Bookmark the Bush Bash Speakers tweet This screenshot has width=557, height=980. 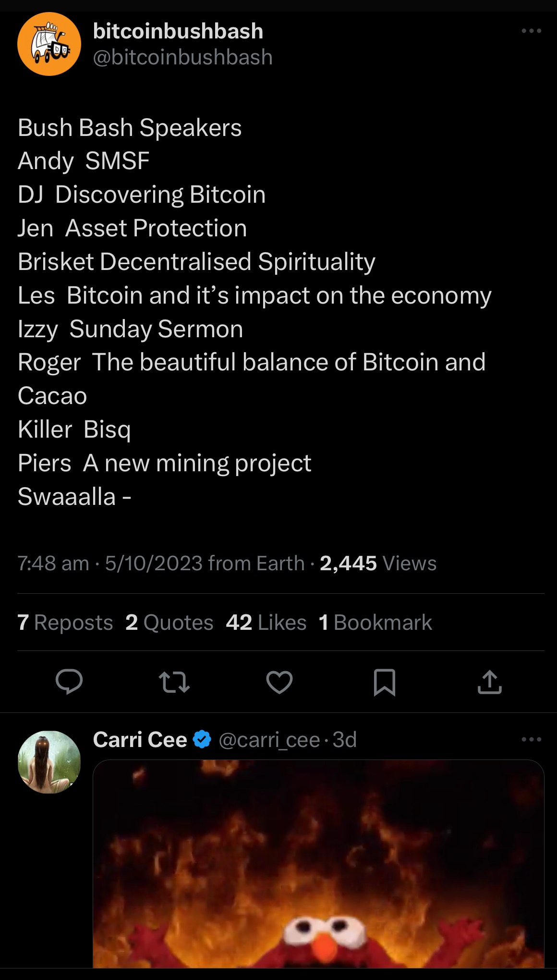click(x=384, y=682)
